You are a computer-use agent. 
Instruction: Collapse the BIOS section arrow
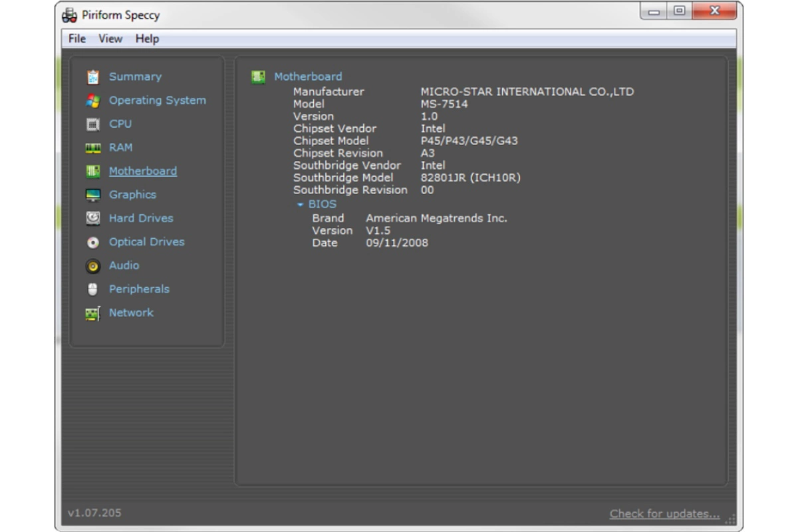(x=300, y=205)
